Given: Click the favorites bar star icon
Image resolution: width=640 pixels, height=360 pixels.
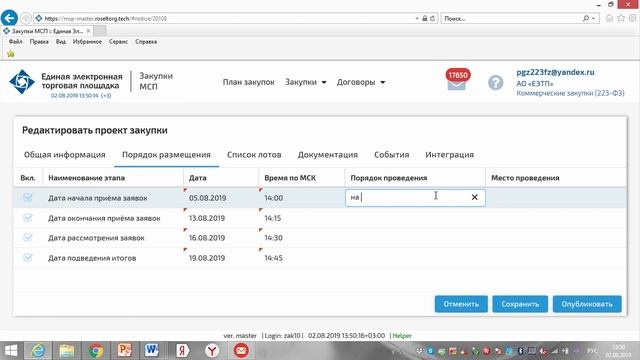Looking at the screenshot, I should [11, 53].
